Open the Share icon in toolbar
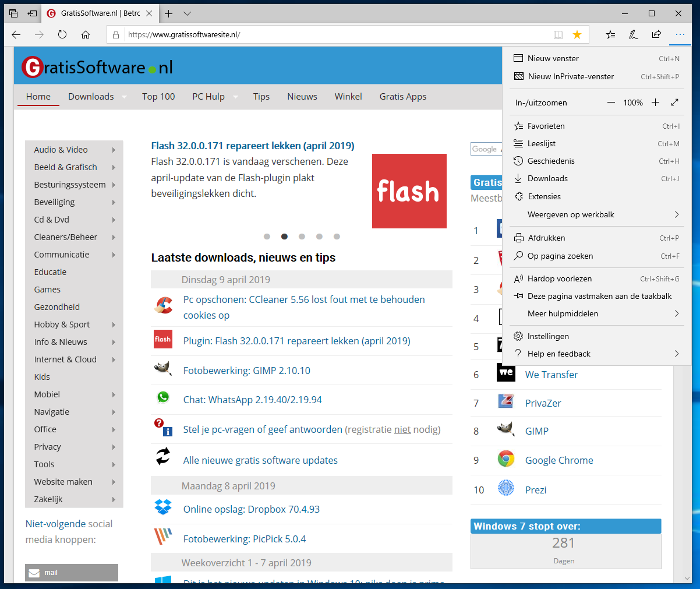Viewport: 700px width, 589px height. click(x=656, y=35)
